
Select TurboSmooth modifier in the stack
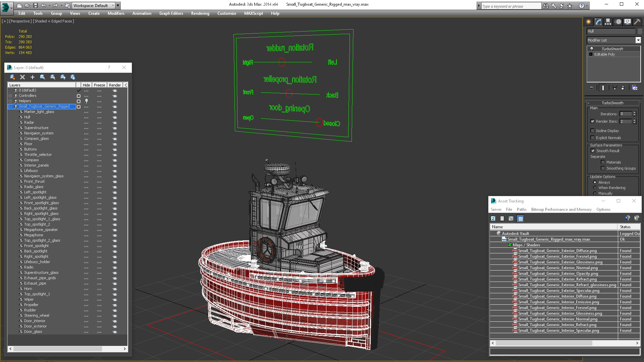pyautogui.click(x=612, y=49)
